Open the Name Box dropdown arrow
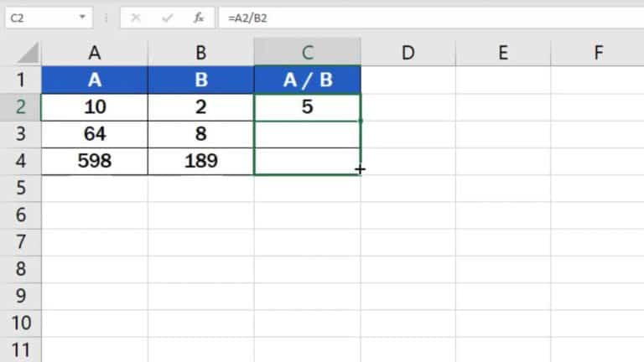The height and width of the screenshot is (362, 644). (81, 17)
